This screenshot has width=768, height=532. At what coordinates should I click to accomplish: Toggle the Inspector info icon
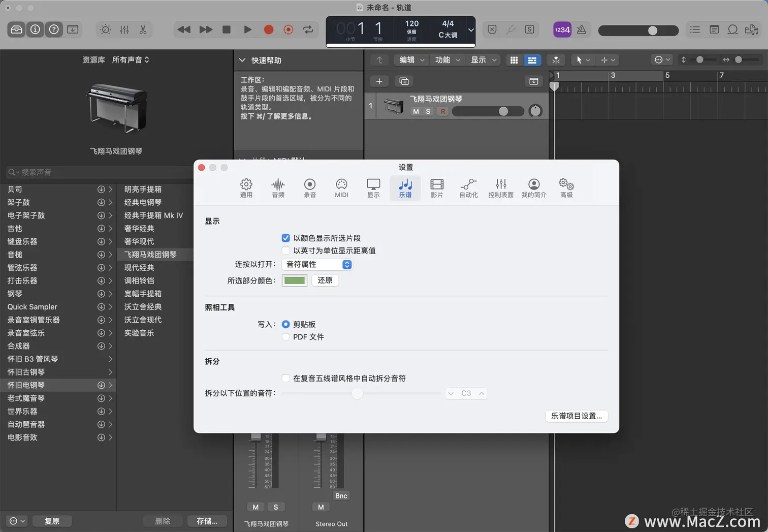coord(35,29)
